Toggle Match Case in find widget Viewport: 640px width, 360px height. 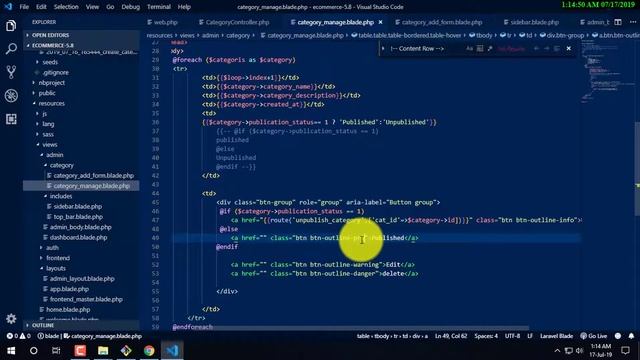469,49
